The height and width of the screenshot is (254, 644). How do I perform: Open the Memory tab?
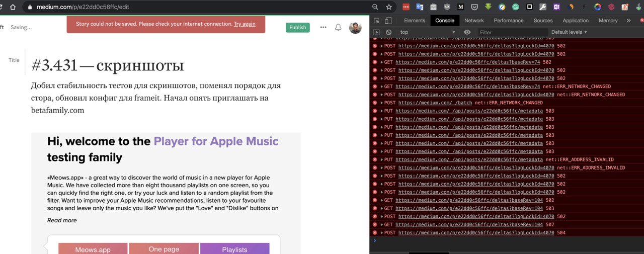(x=608, y=21)
